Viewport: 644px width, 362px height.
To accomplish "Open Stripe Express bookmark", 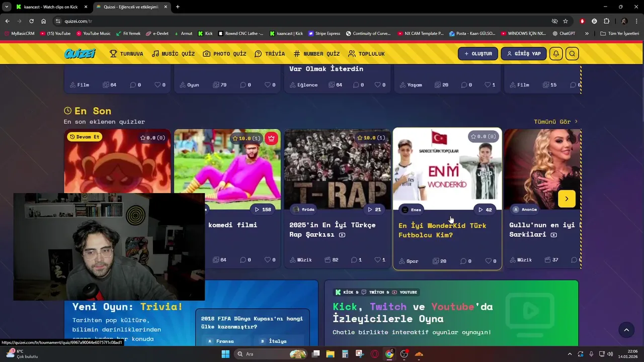I will coord(324,34).
